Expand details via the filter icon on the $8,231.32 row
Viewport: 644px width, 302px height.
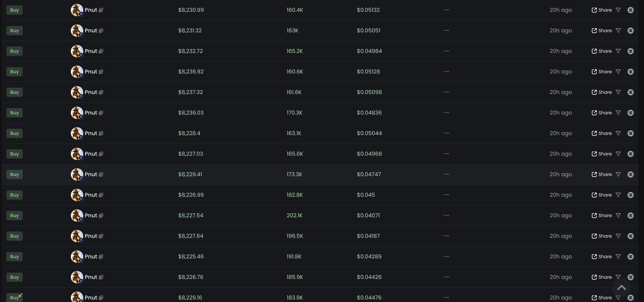(x=619, y=30)
